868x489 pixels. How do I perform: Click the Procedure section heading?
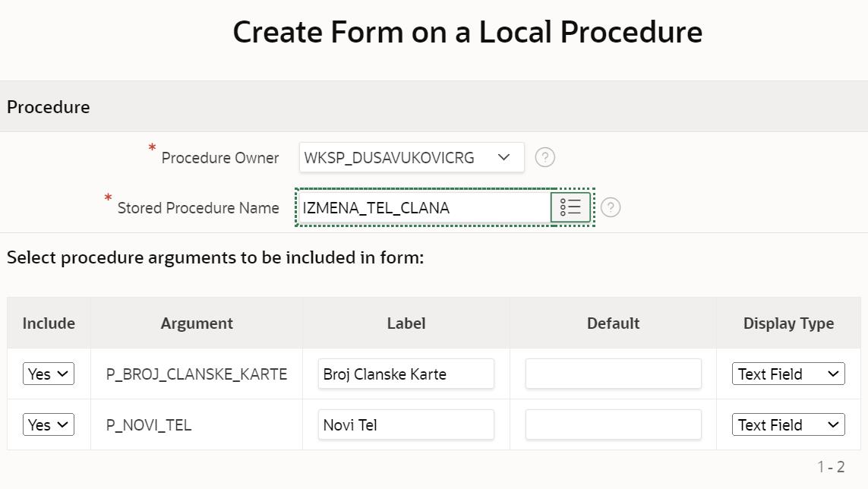tap(49, 107)
